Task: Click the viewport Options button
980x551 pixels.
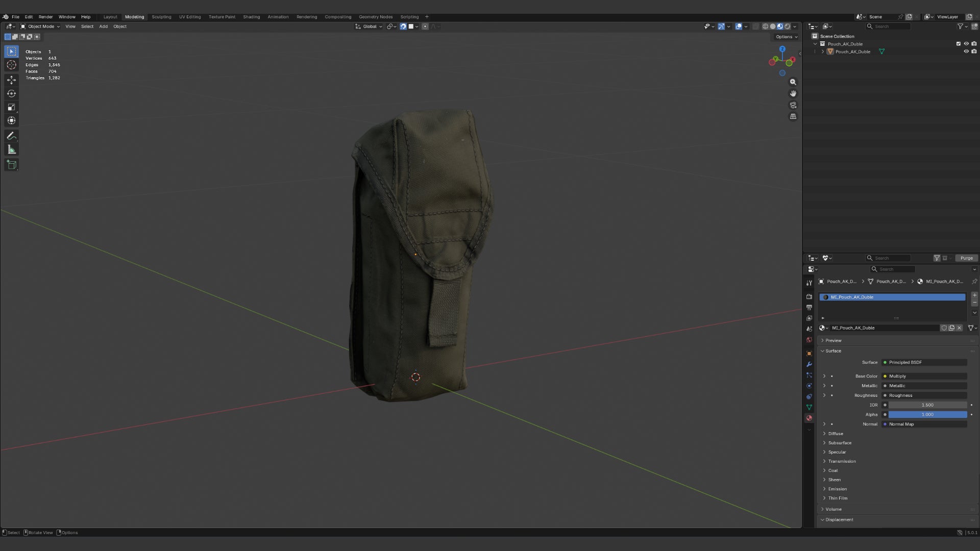Action: pos(786,37)
